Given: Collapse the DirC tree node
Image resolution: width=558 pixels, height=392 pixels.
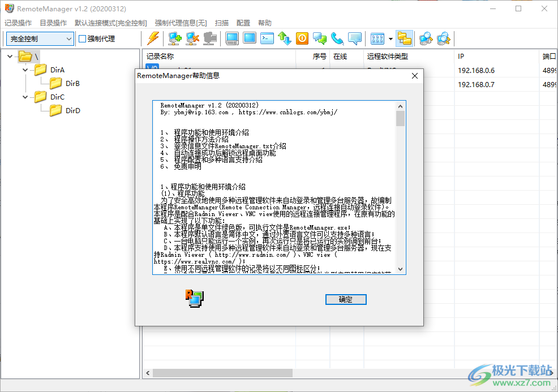Looking at the screenshot, I should (x=25, y=97).
